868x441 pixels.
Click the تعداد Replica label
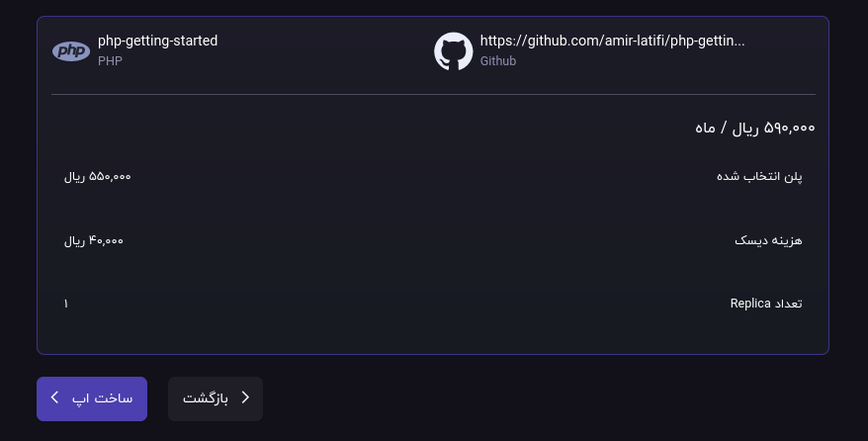click(766, 304)
